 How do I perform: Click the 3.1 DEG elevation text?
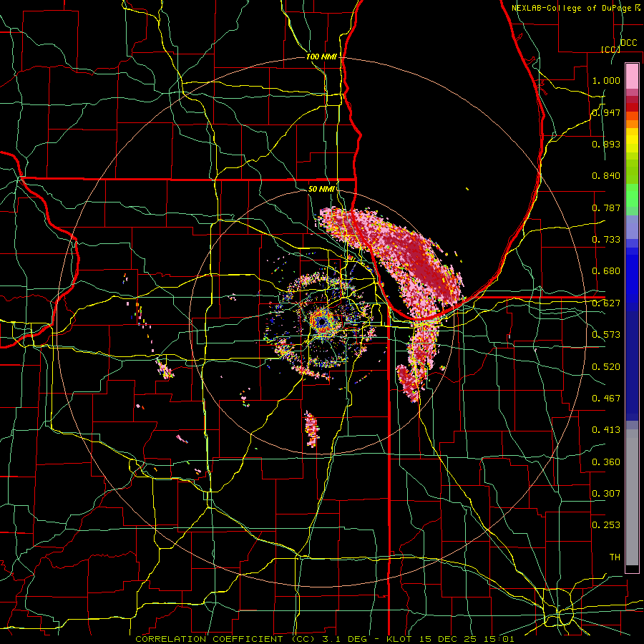[343, 639]
